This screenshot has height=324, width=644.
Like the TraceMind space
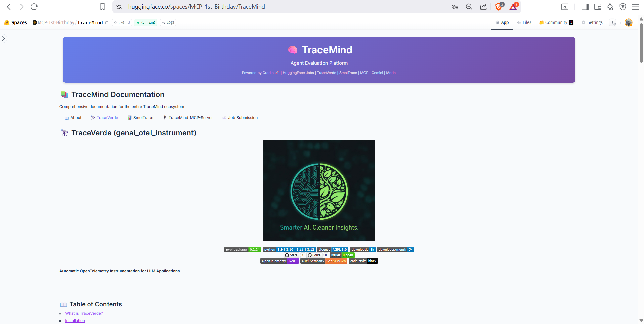coord(119,22)
